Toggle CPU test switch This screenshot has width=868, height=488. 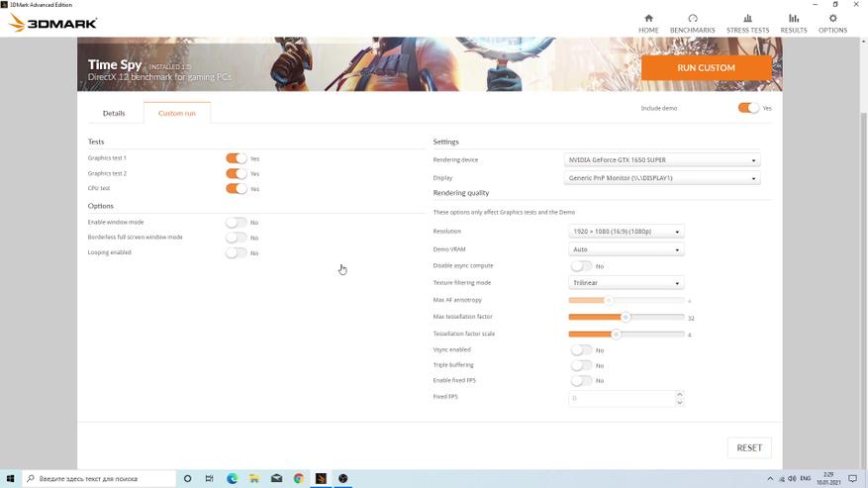coord(237,188)
